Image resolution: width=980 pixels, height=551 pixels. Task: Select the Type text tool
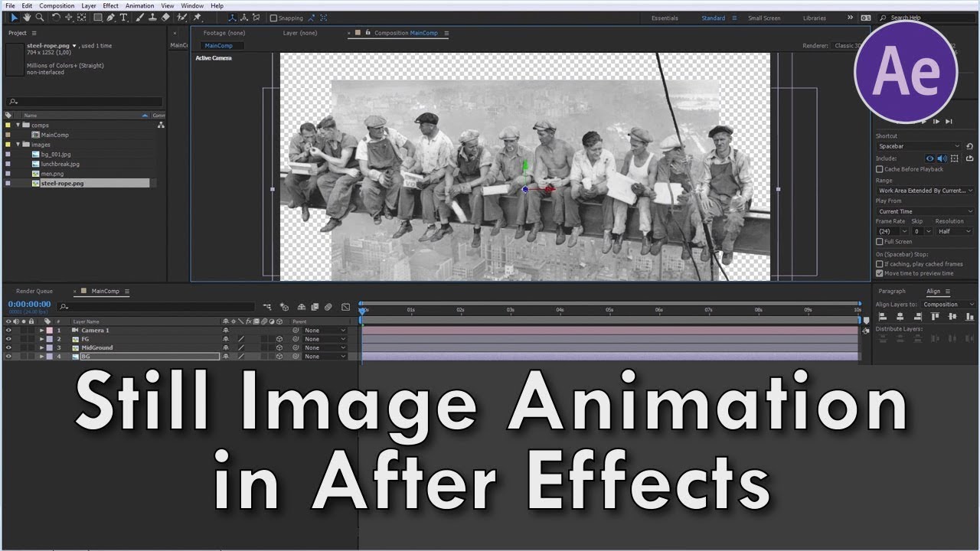click(x=123, y=18)
